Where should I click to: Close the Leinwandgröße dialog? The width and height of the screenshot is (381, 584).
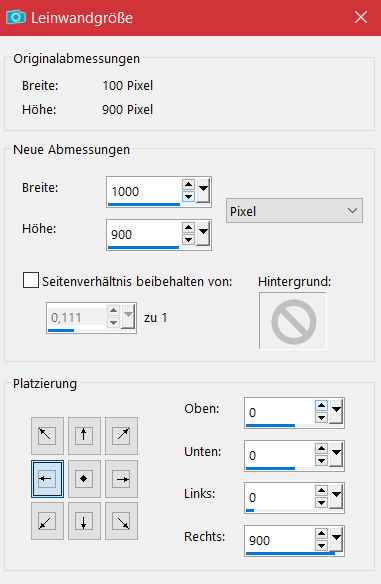point(361,17)
